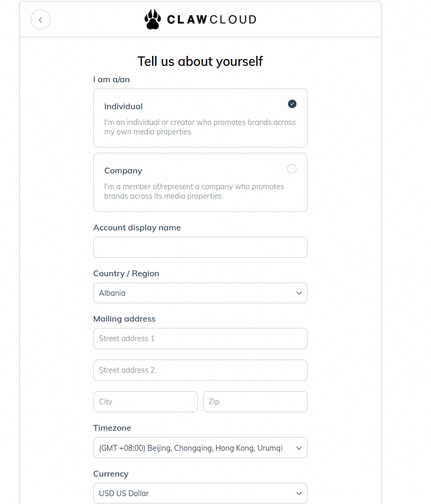The width and height of the screenshot is (431, 504).
Task: Click the Street address 2 field
Action: coord(200,370)
